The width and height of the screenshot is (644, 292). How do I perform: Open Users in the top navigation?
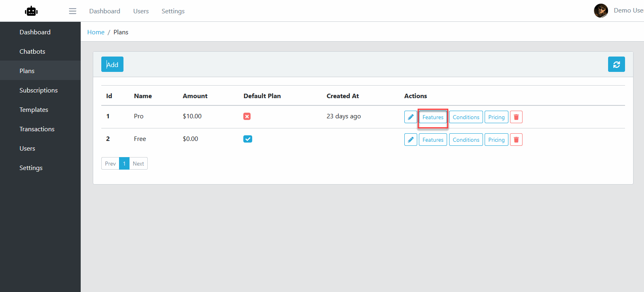coord(141,11)
